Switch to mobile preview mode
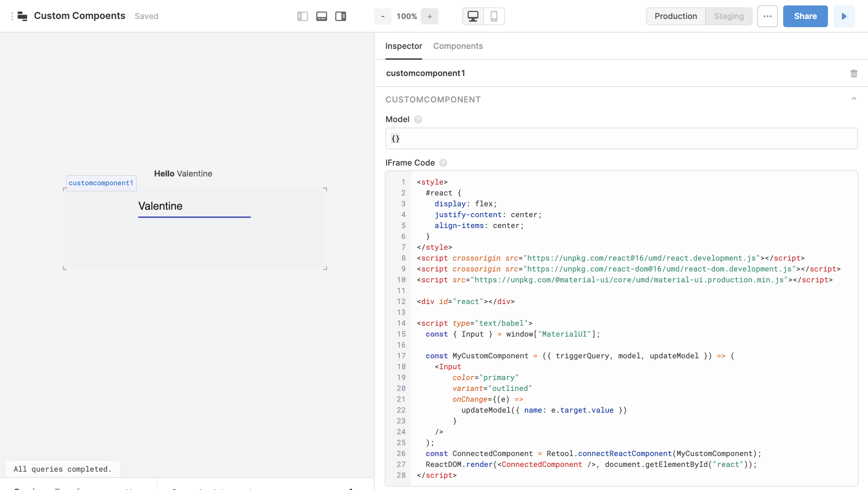 point(494,16)
